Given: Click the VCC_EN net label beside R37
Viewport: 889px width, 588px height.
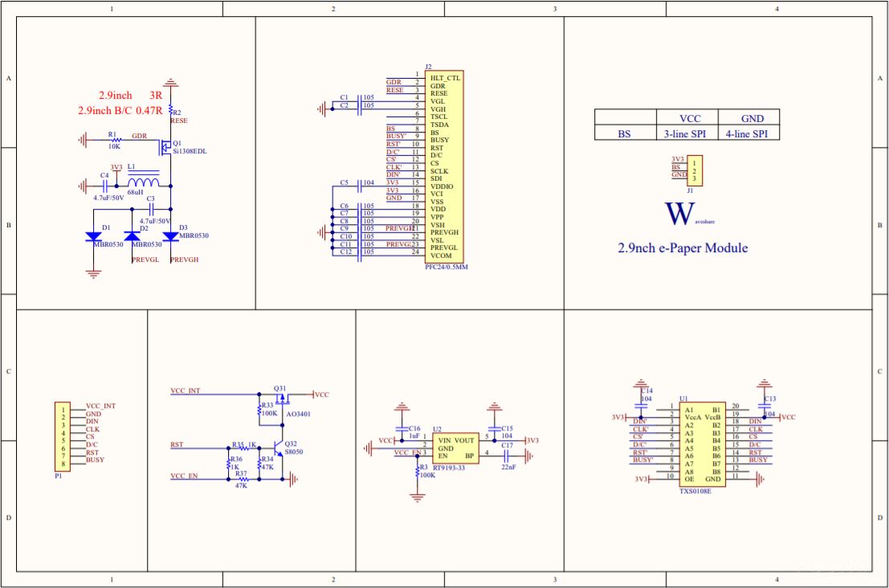Looking at the screenshot, I should click(184, 476).
